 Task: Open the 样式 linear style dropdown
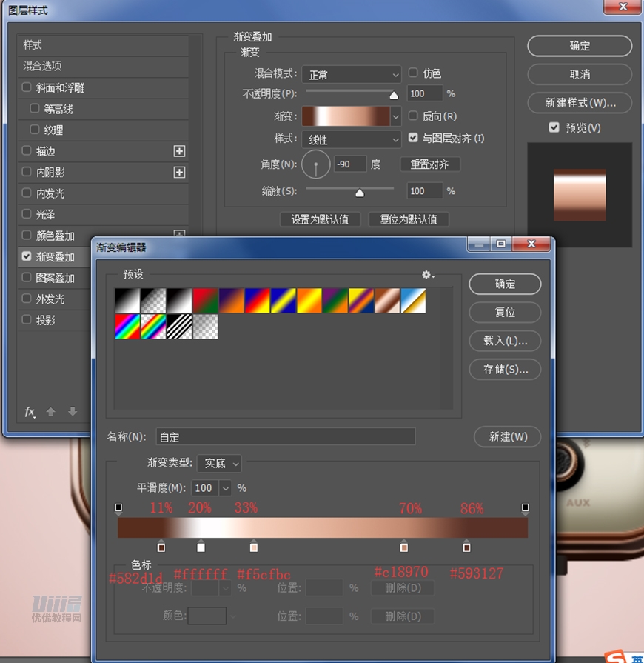(x=351, y=139)
